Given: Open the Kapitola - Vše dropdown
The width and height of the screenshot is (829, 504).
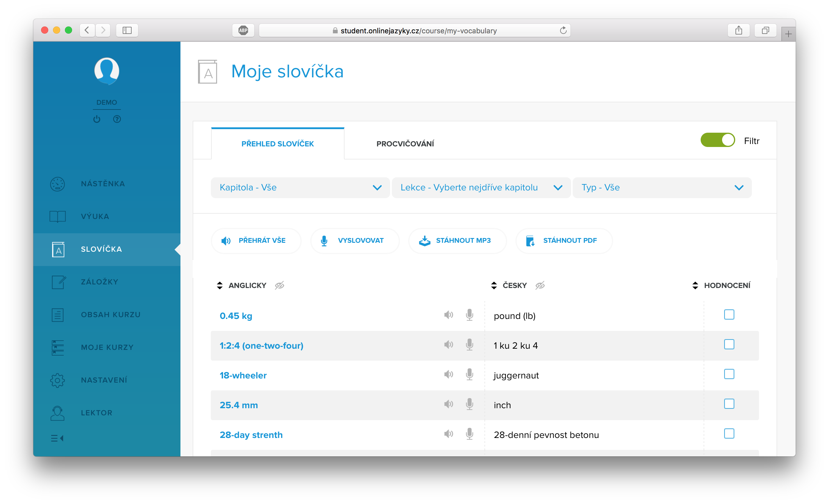Looking at the screenshot, I should click(300, 188).
